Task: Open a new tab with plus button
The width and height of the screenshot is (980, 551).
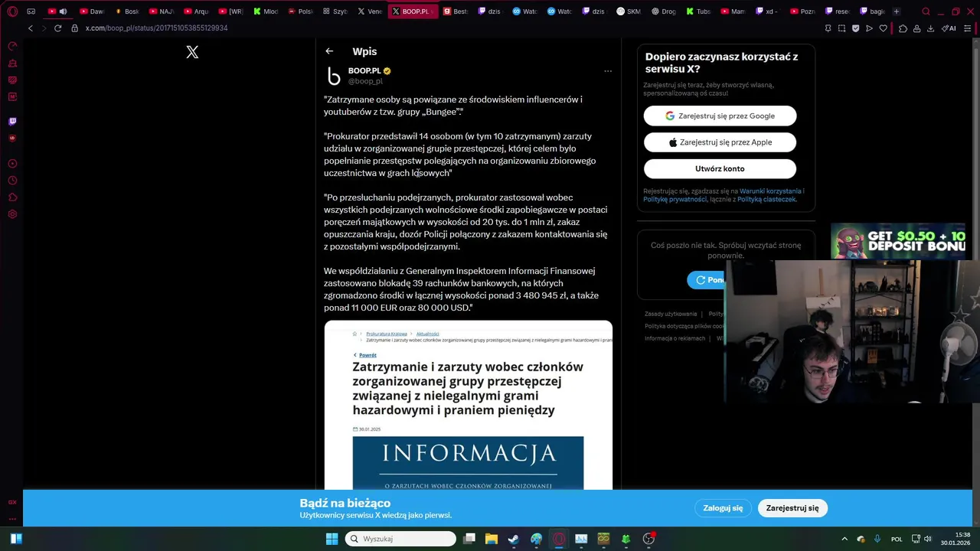Action: (x=897, y=11)
